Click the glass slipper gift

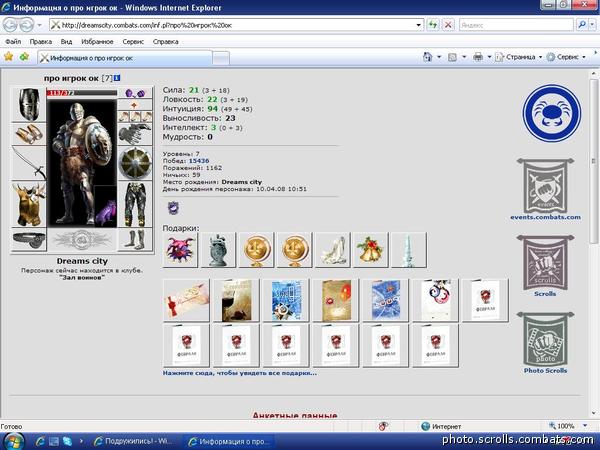pyautogui.click(x=332, y=250)
